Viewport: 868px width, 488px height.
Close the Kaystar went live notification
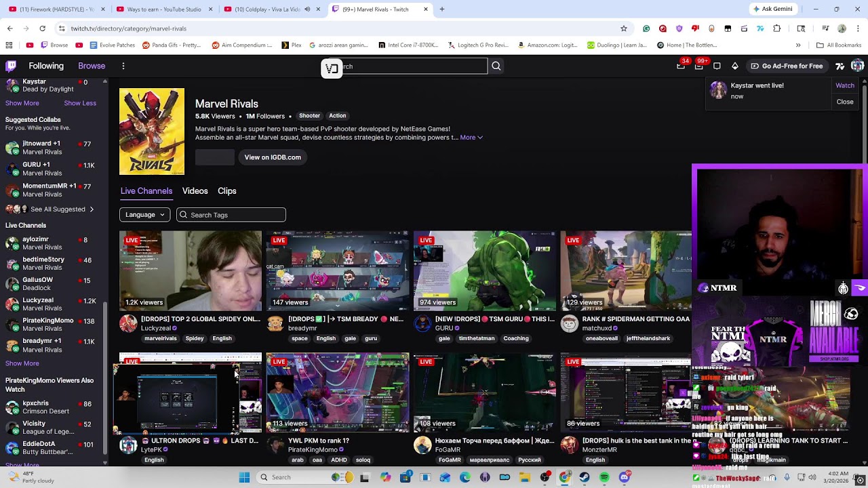tap(845, 102)
